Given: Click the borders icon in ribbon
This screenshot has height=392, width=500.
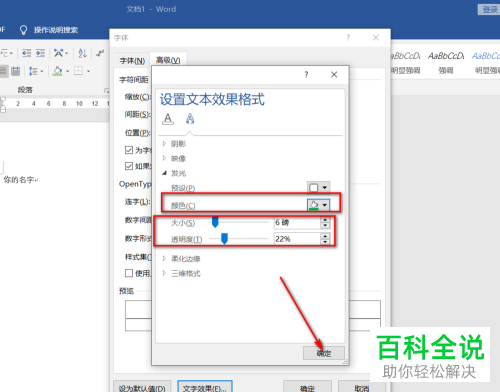Looking at the screenshot, I should (x=78, y=71).
